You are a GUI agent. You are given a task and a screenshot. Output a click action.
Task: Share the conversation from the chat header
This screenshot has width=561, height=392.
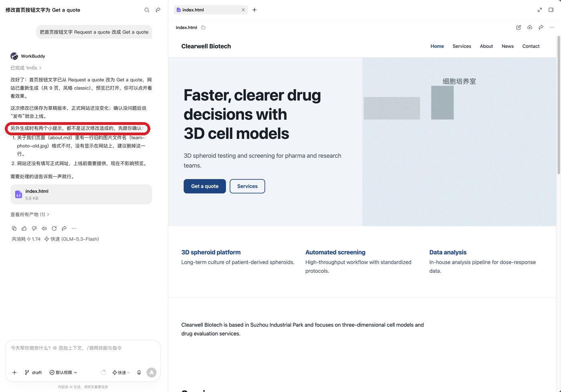tap(158, 10)
